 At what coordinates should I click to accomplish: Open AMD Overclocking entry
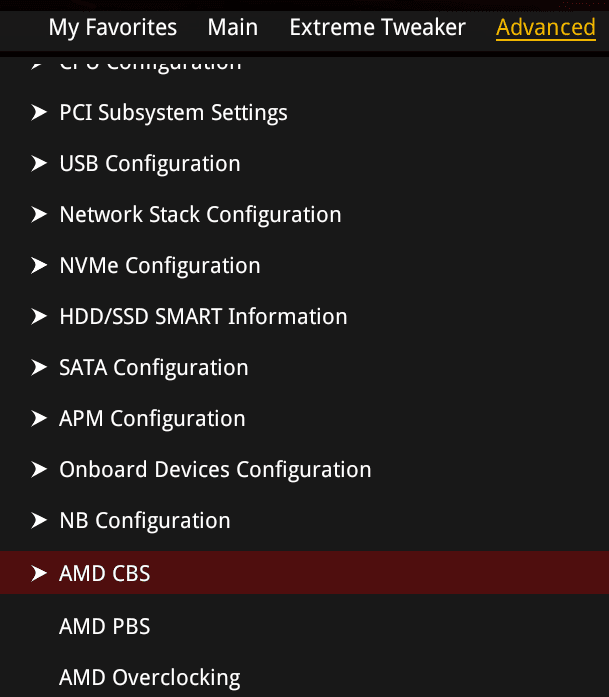150,678
